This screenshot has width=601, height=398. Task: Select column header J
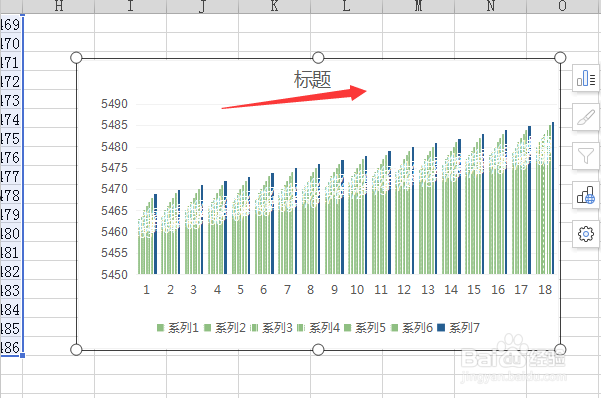(x=202, y=6)
